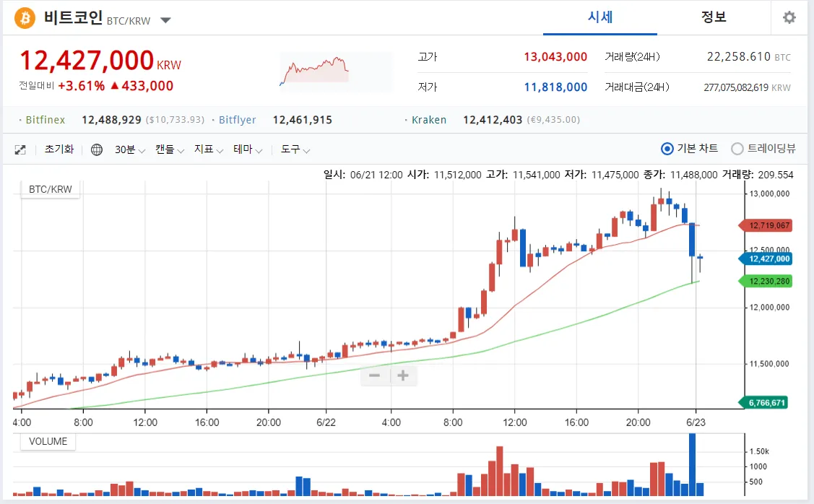The height and width of the screenshot is (504, 814).
Task: Click the 초기화 reset button
Action: tap(59, 149)
